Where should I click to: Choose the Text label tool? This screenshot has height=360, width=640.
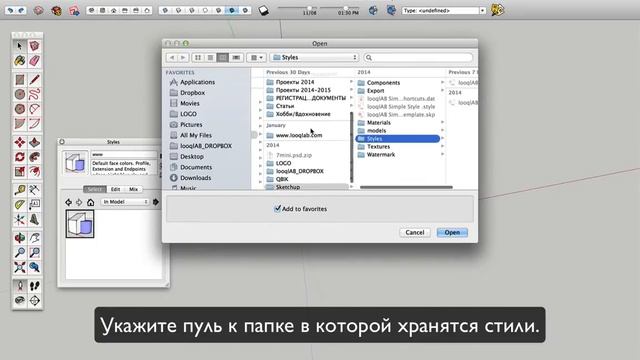tap(35, 205)
